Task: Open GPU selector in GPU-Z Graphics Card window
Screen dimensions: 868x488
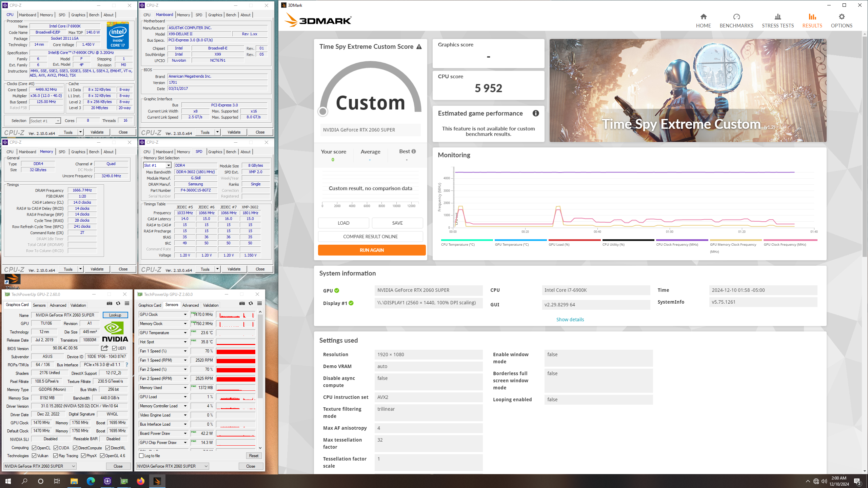Action: tap(40, 466)
